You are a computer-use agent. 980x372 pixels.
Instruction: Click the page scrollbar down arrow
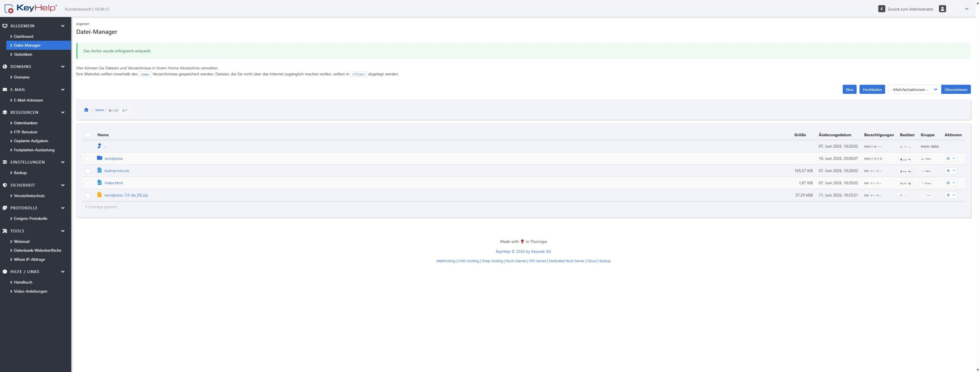click(977, 370)
